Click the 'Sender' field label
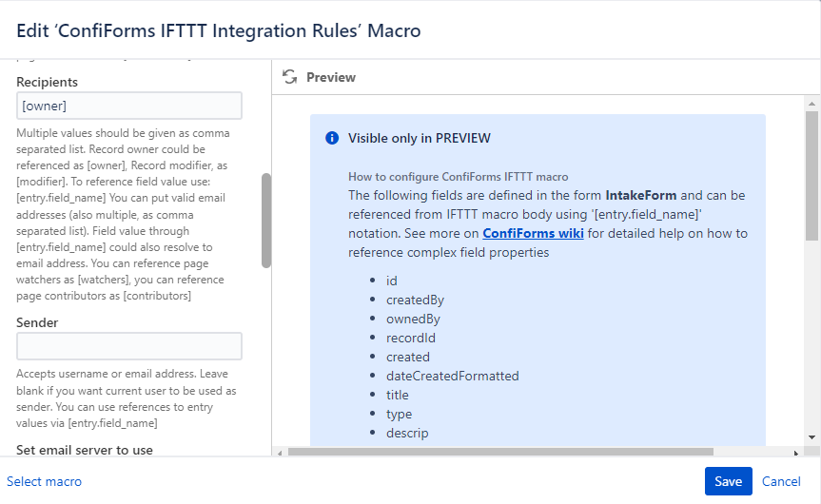Image resolution: width=821 pixels, height=504 pixels. [x=37, y=322]
